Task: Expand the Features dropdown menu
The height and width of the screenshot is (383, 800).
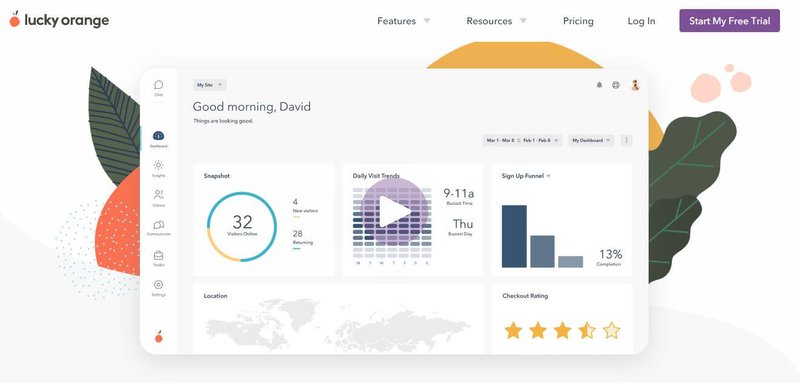Action: (x=404, y=21)
